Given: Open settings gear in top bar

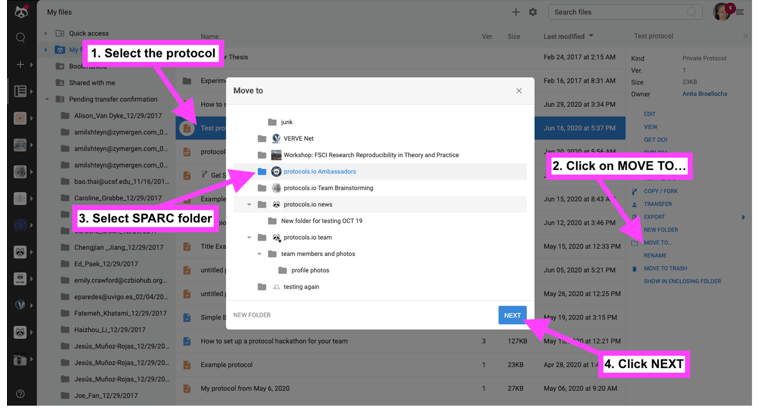Looking at the screenshot, I should coord(533,12).
